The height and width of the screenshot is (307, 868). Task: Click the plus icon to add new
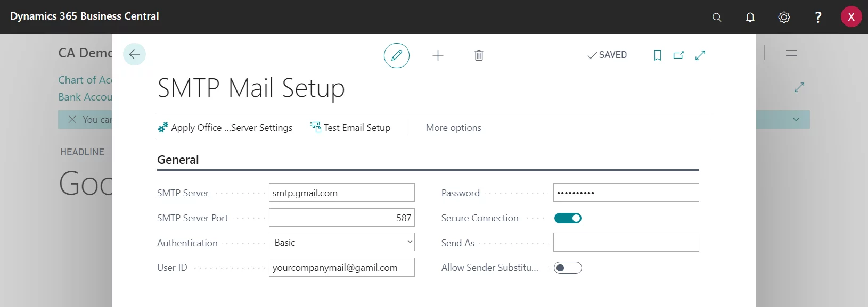click(x=438, y=55)
